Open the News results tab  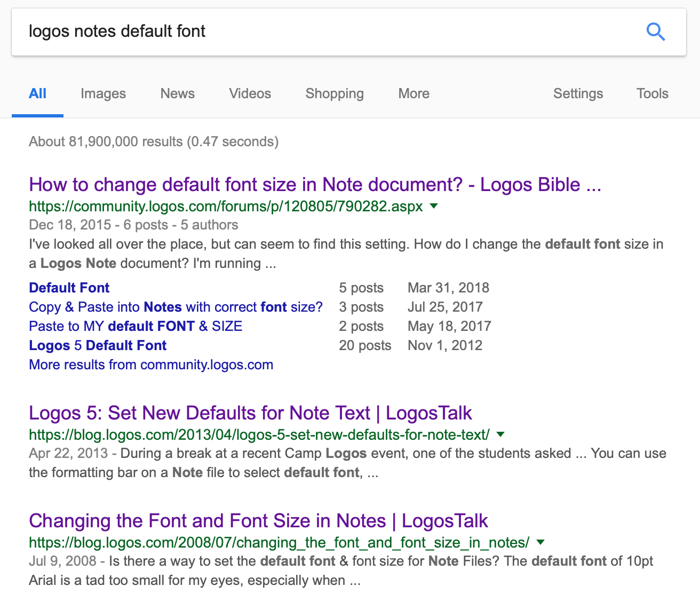[177, 93]
